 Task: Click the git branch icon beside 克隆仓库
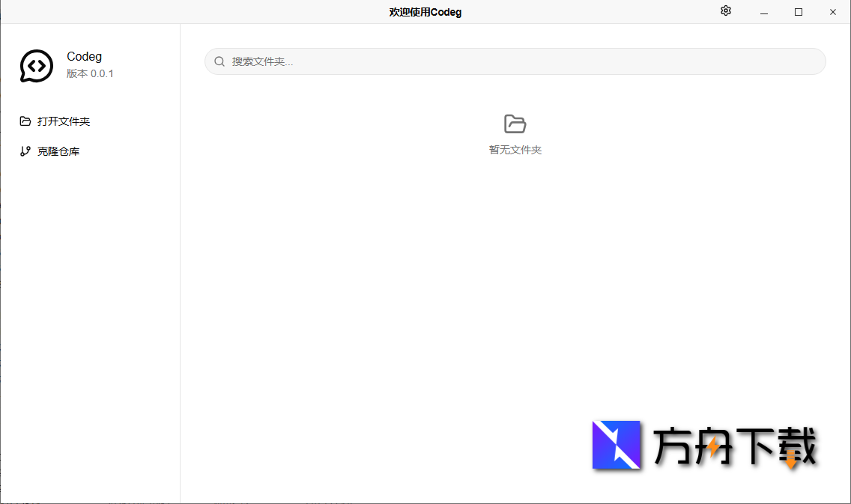coord(25,151)
